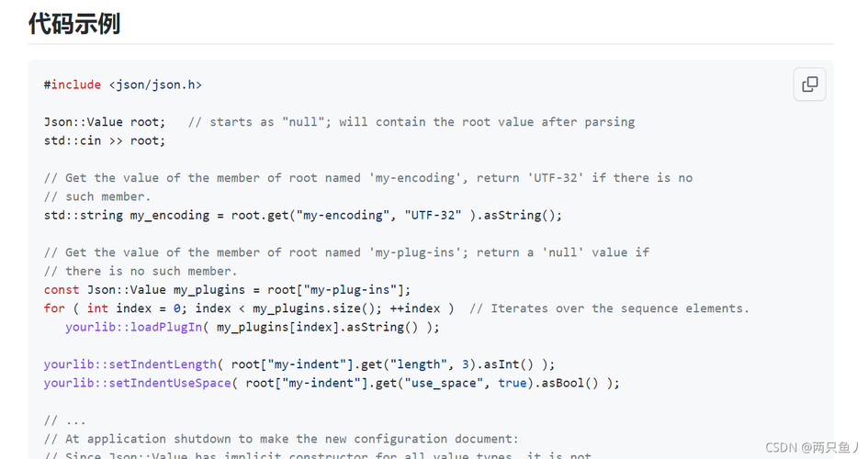Click the 'true' literal in asBool line
Image resolution: width=868 pixels, height=459 pixels.
(x=512, y=383)
